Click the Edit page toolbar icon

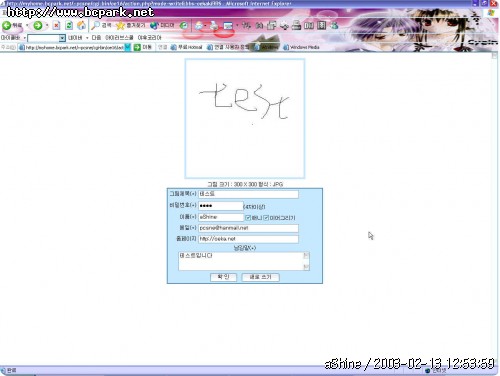click(x=228, y=25)
